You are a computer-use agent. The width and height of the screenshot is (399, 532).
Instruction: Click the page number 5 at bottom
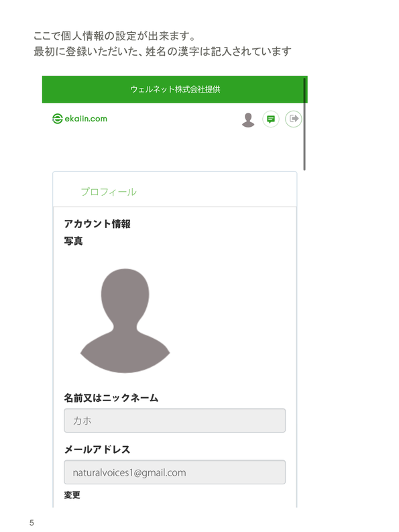coord(32,523)
